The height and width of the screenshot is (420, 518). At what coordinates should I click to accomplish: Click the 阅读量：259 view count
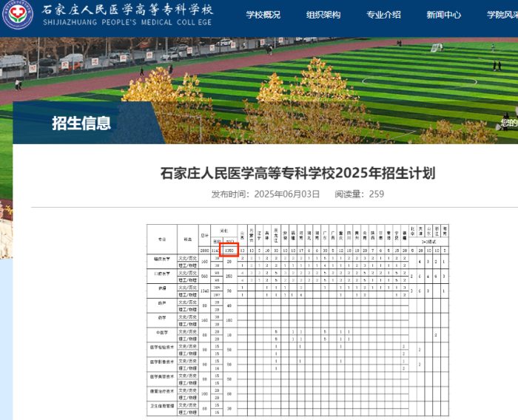coord(359,194)
